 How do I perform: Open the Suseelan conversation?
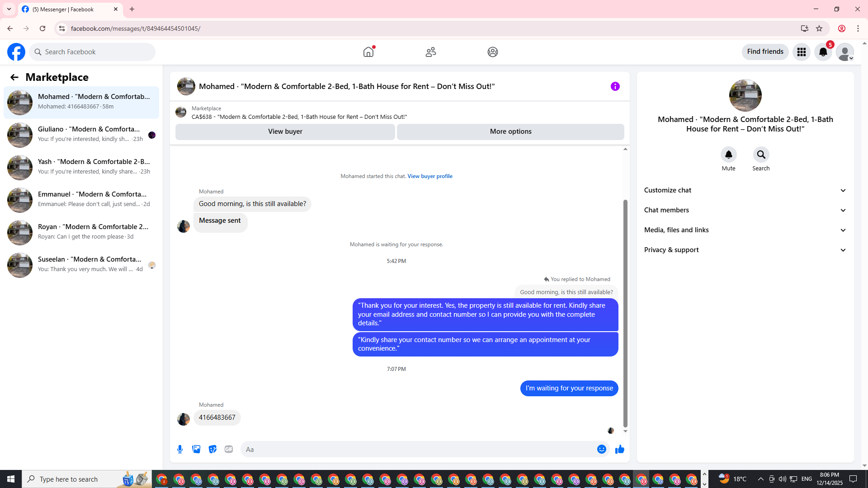tap(81, 264)
